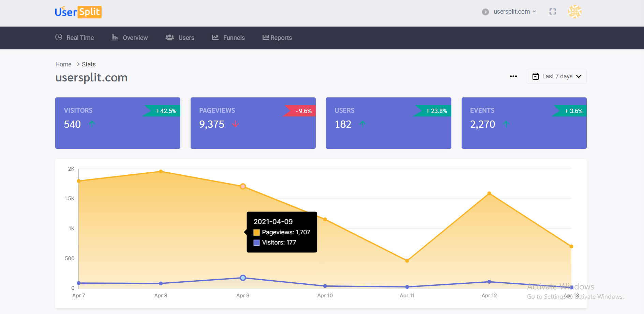
Task: Click the VISITORS summary card
Action: pos(118,123)
